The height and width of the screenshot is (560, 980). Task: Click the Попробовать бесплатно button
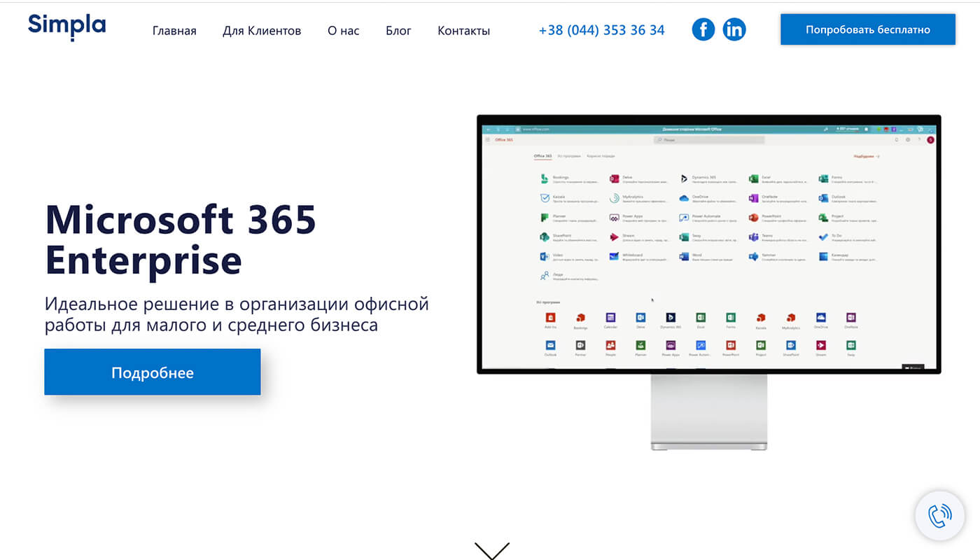[868, 29]
